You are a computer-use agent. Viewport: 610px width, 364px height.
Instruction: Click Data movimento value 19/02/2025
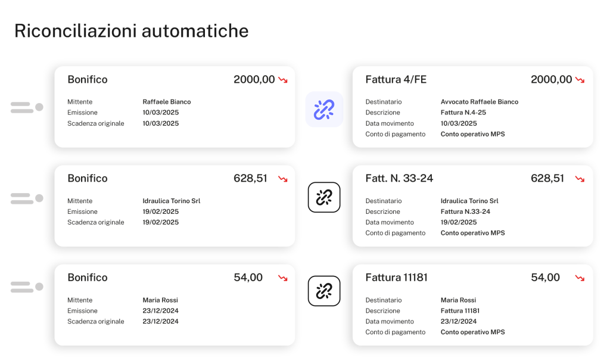(x=459, y=222)
